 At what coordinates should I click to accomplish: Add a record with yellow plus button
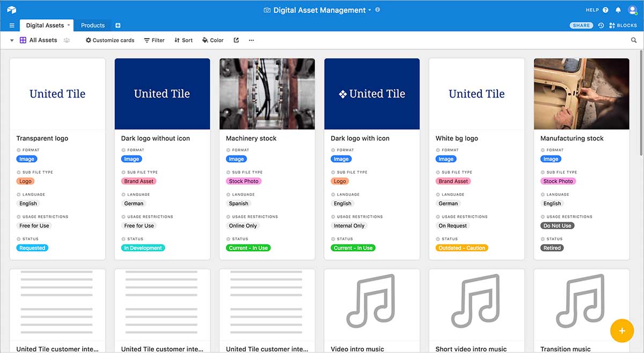click(622, 330)
